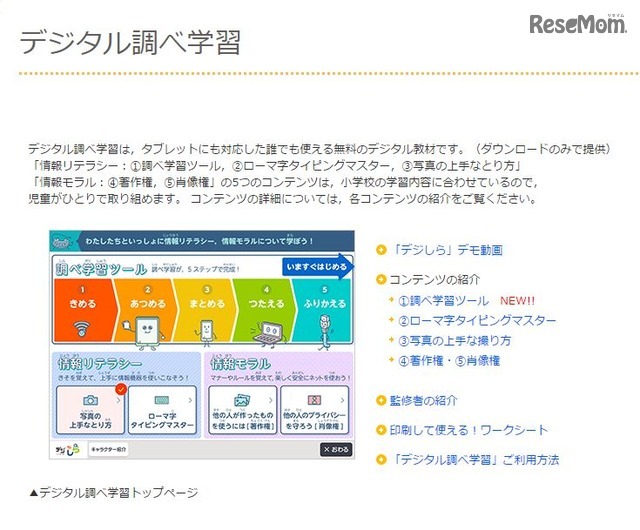
Task: Click the デジタル調べ学習 page title
Action: point(130,42)
